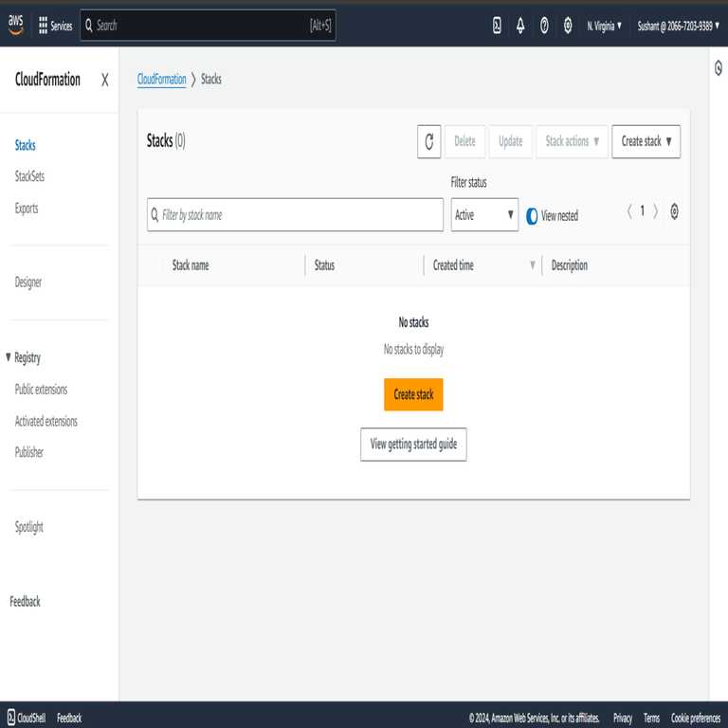Open Publisher in the sidebar
This screenshot has height=728, width=728.
[28, 452]
